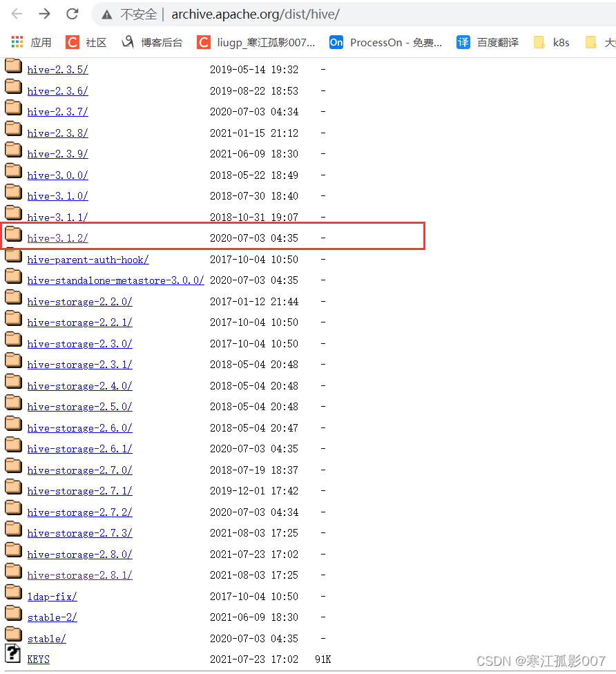Open the KEYS file link
This screenshot has height=674, width=616.
pos(38,659)
